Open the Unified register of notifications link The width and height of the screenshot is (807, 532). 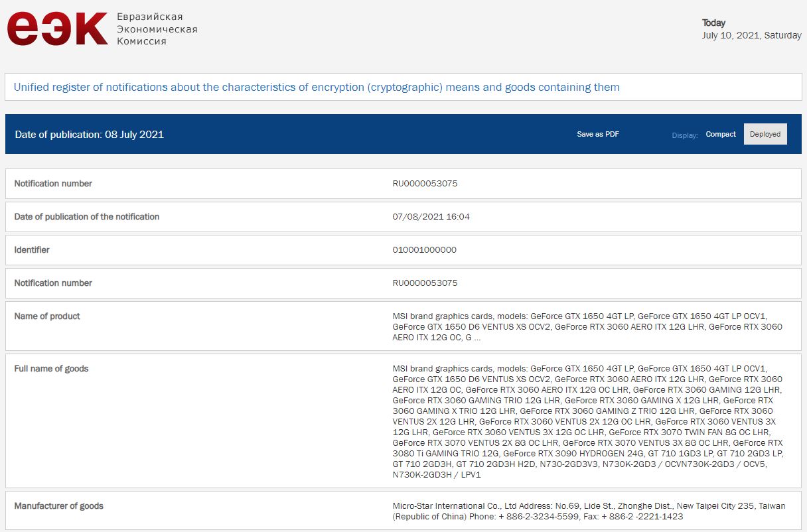[x=317, y=87]
